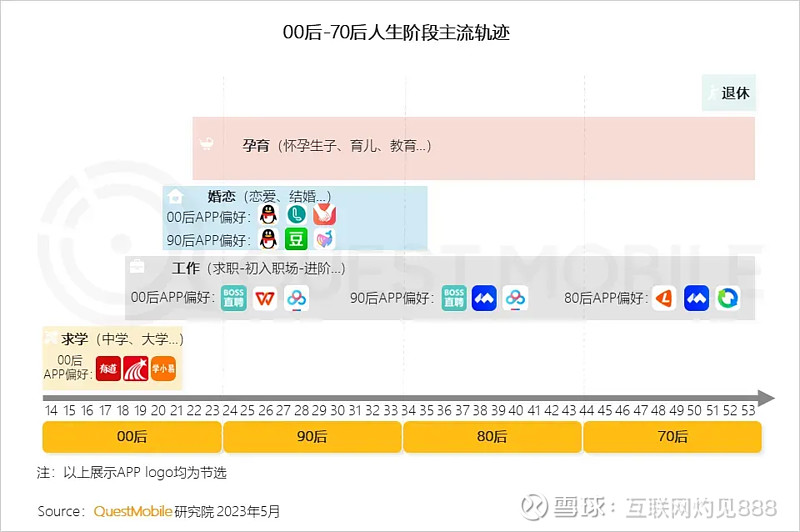Click the yellow 80后 generation bar
This screenshot has height=532, width=800.
(492, 437)
